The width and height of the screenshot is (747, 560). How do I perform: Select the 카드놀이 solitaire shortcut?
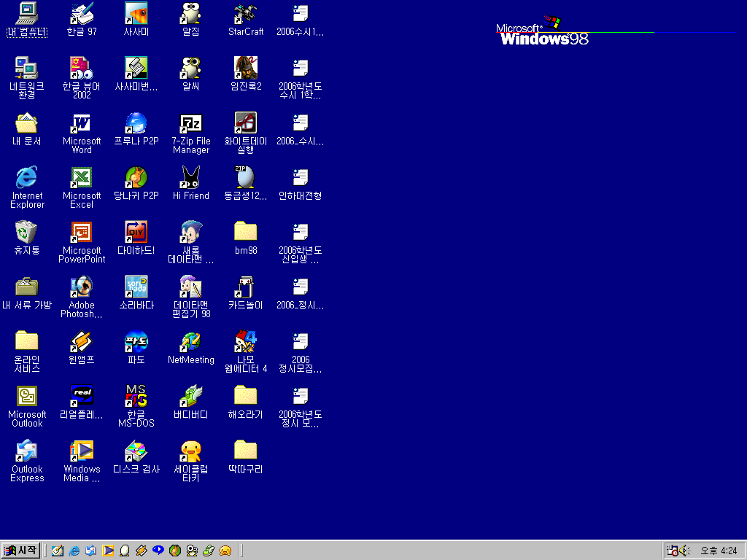tap(246, 293)
